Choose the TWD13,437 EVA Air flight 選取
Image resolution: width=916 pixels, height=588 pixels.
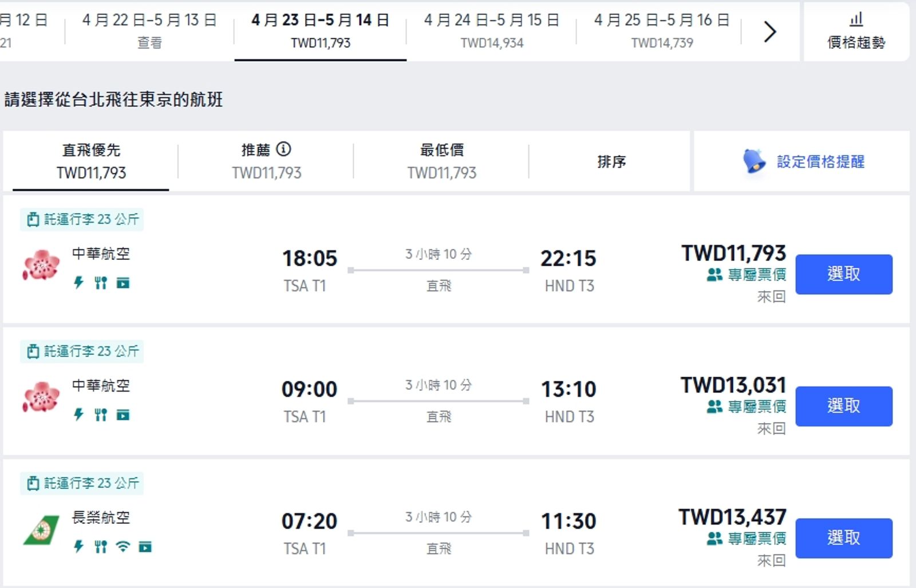[843, 538]
